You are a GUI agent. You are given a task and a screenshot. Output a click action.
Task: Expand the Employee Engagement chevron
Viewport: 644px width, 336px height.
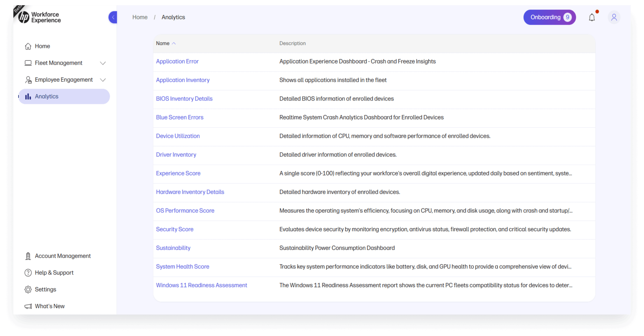(103, 80)
